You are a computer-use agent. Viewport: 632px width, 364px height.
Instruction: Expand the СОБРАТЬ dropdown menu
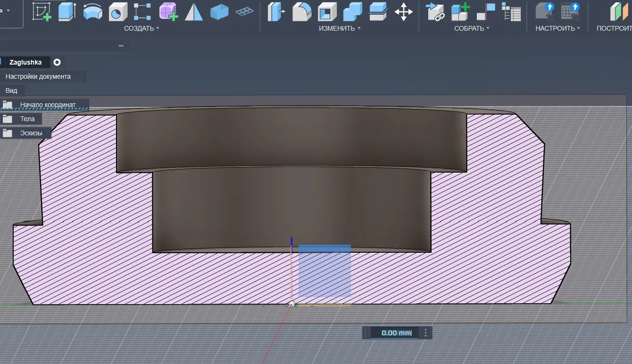point(472,28)
